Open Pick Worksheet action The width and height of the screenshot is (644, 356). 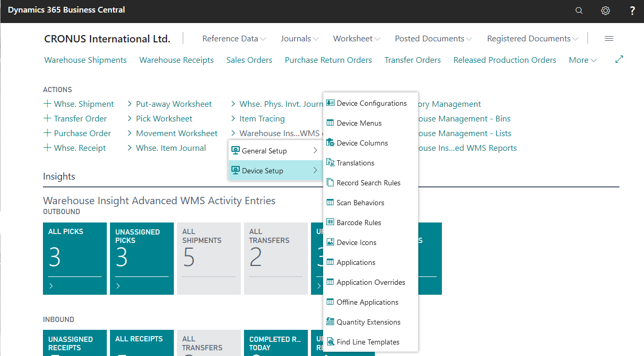[164, 118]
